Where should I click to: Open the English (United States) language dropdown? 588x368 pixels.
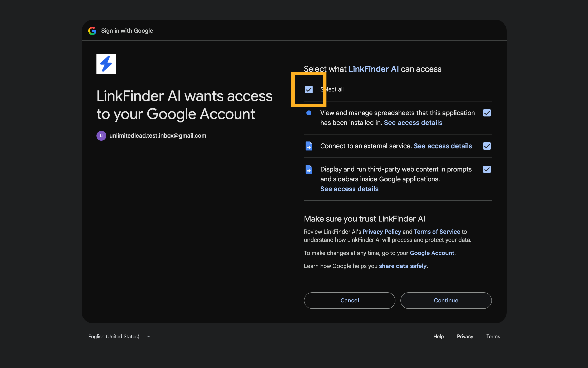(x=119, y=336)
